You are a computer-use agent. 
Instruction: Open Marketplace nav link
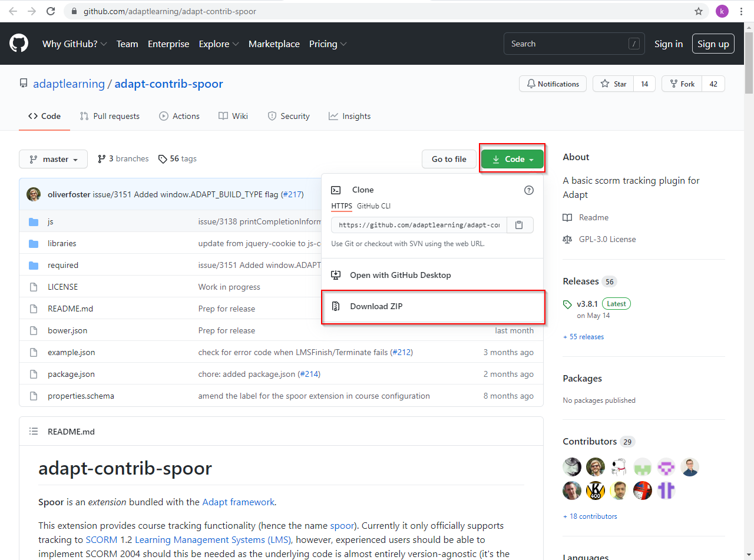point(274,44)
